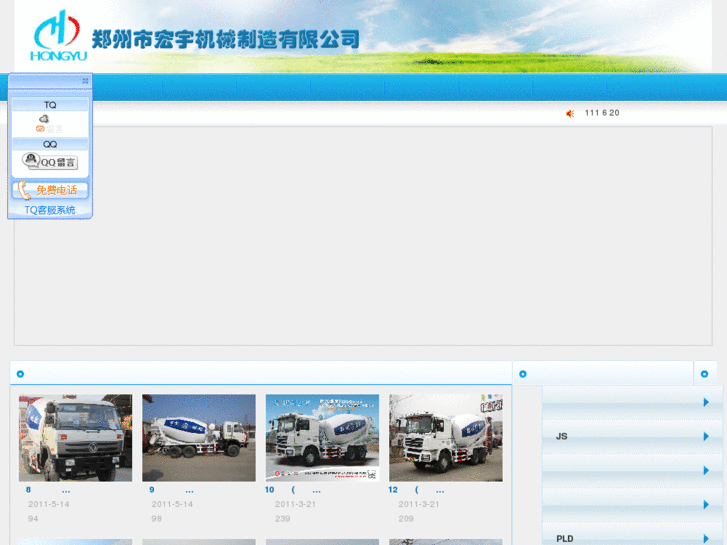Click the speaker announcement icon
The image size is (727, 545).
click(x=570, y=113)
